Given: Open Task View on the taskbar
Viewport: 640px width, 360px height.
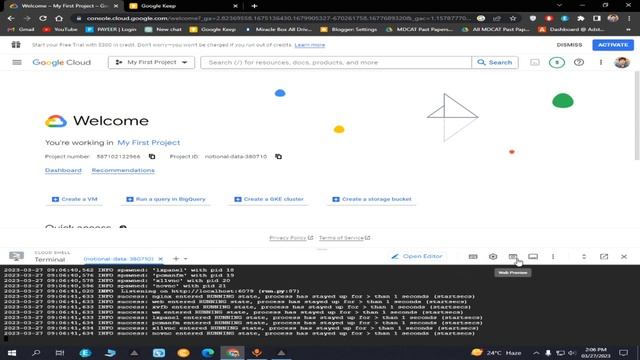Looking at the screenshot, I should (x=60, y=353).
